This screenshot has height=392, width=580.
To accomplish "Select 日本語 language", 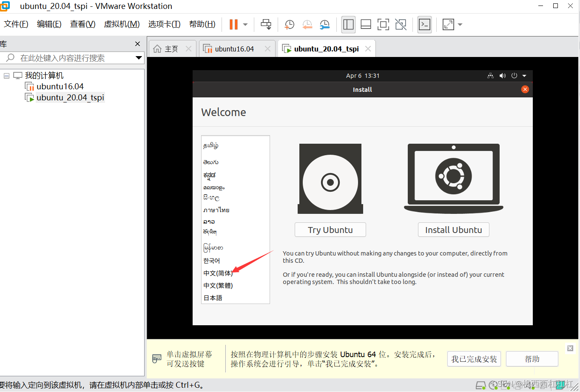I will click(x=213, y=298).
